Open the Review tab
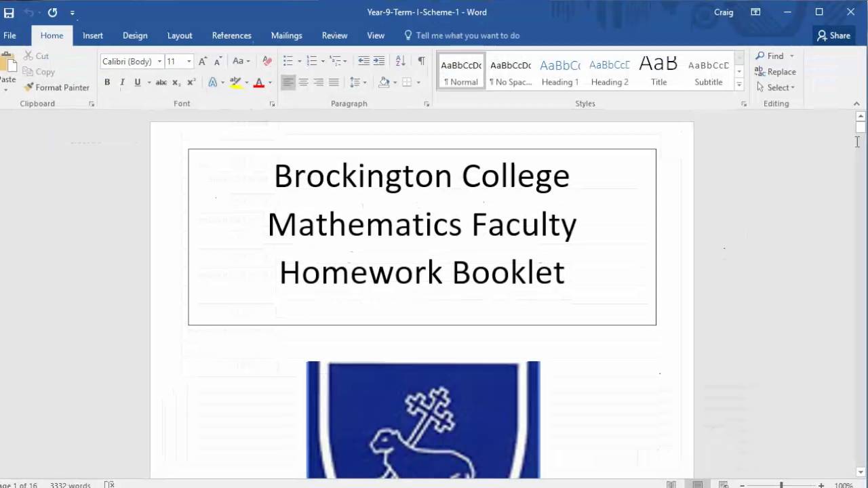The height and width of the screenshot is (488, 868). click(x=334, y=35)
